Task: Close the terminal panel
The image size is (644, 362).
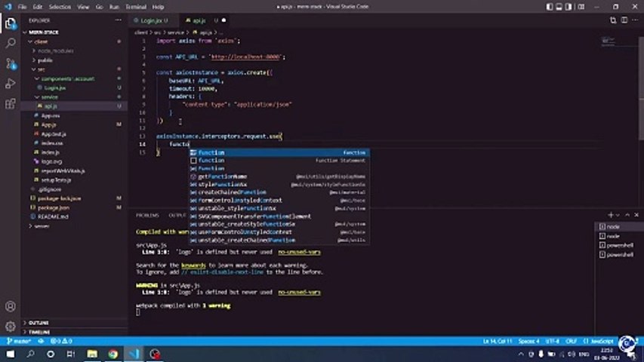Action: tap(636, 215)
